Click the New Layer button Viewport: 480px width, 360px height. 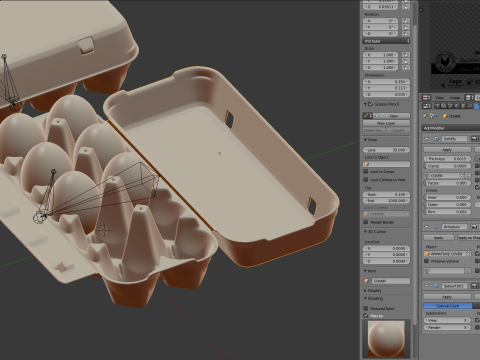(386, 123)
